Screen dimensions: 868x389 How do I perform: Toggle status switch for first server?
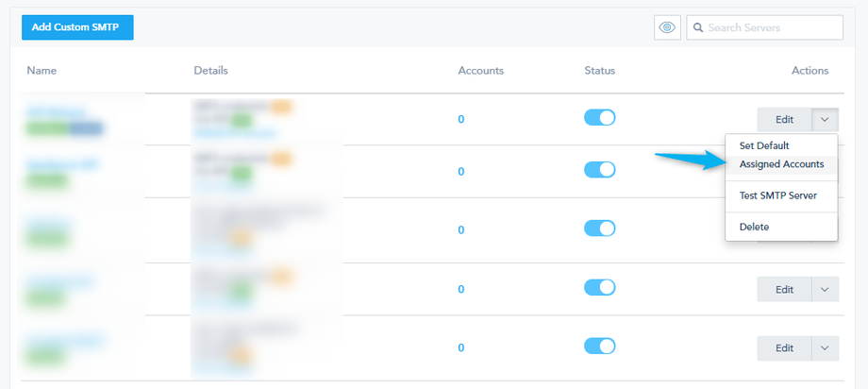pos(600,118)
